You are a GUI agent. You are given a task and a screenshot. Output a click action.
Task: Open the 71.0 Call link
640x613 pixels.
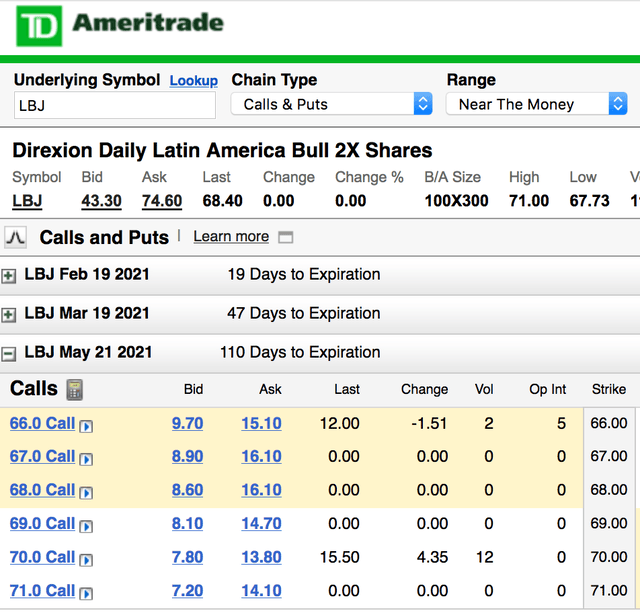pos(42,591)
